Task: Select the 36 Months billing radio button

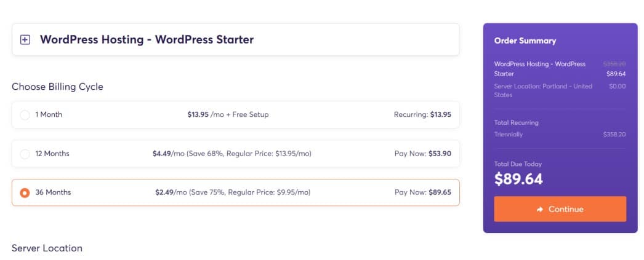Action: coord(25,192)
